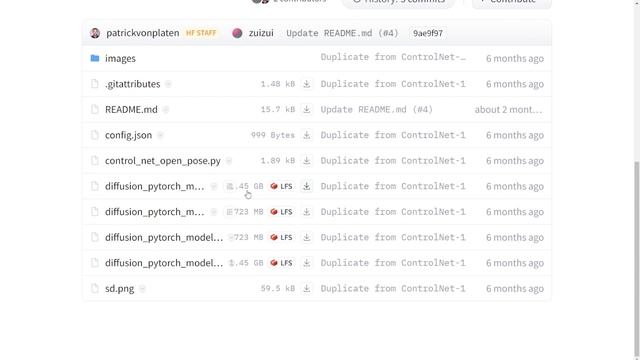
Task: Click commit hash 9ae9f97
Action: (x=428, y=33)
